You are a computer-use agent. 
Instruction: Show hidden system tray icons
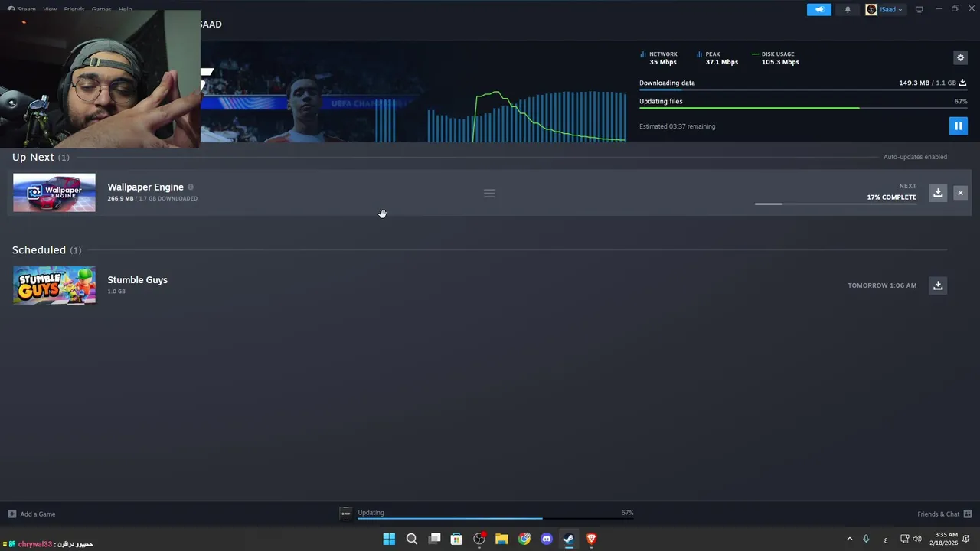click(x=849, y=539)
